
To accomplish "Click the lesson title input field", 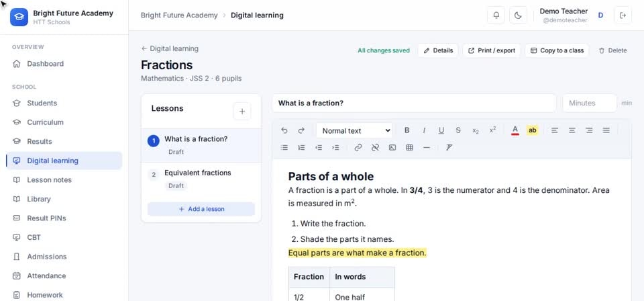I will [x=414, y=103].
